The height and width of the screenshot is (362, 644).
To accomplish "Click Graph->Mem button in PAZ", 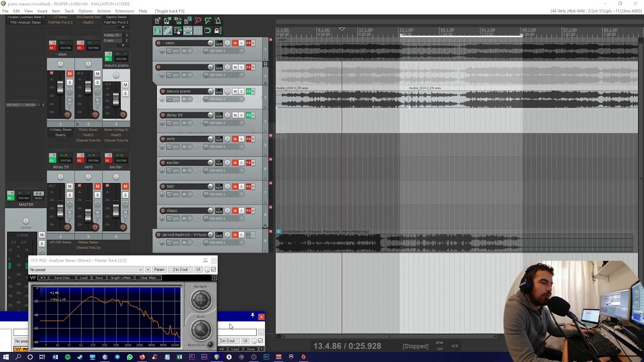I will pyautogui.click(x=121, y=278).
